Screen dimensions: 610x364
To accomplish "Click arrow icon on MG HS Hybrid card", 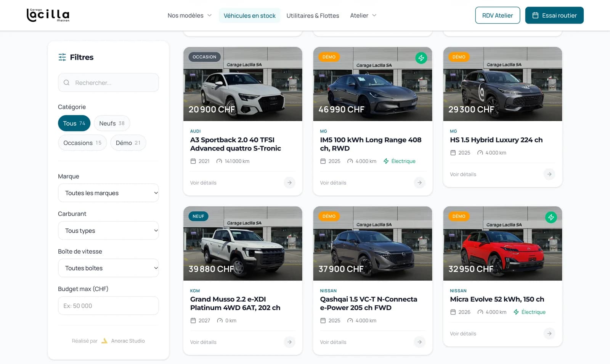I will (x=549, y=174).
